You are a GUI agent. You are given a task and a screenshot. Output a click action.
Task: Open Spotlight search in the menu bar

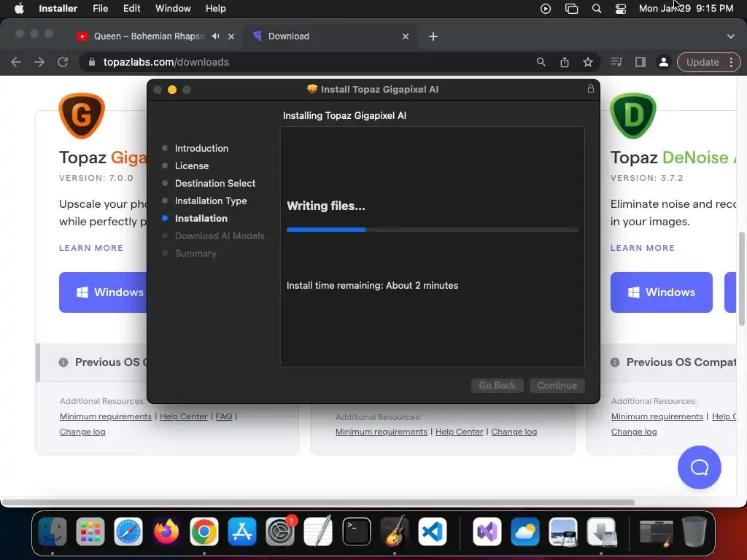tap(597, 9)
